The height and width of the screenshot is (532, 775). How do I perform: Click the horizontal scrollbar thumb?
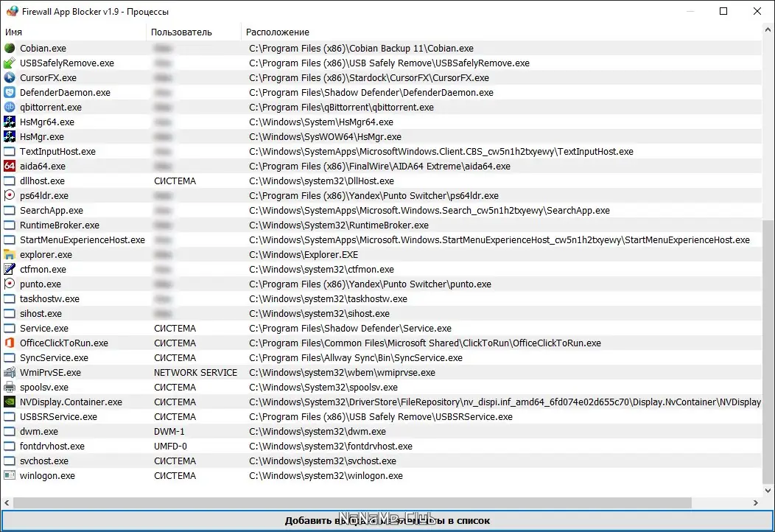point(352,503)
